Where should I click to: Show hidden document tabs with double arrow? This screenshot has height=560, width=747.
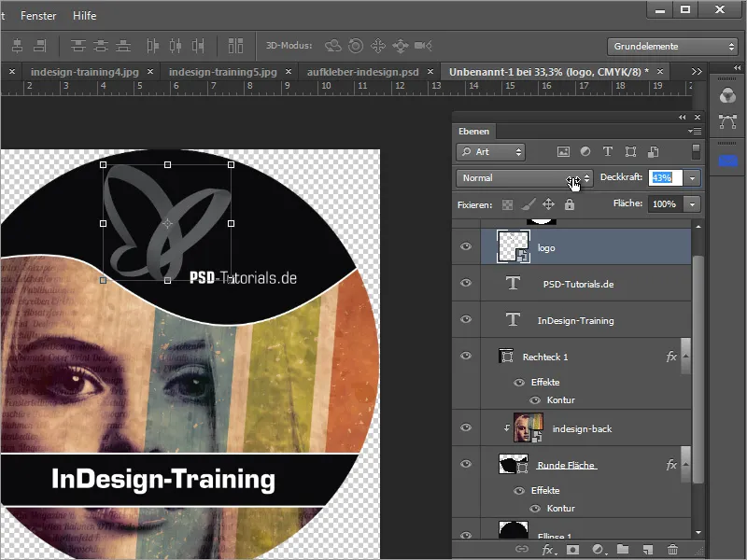[x=697, y=72]
